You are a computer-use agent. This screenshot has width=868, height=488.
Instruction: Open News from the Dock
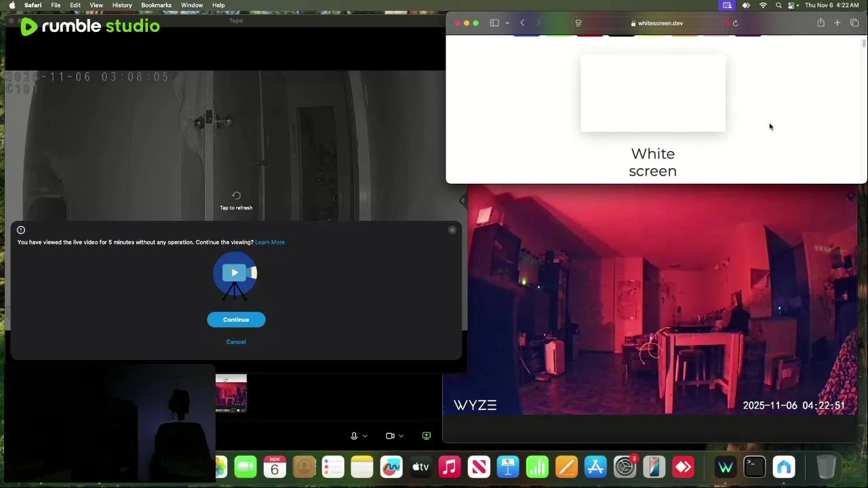click(x=479, y=467)
